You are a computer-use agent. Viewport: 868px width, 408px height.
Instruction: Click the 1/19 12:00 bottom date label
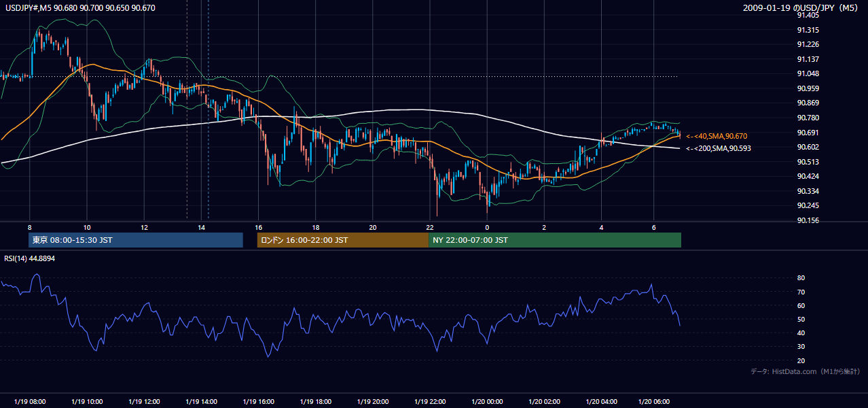(x=144, y=402)
